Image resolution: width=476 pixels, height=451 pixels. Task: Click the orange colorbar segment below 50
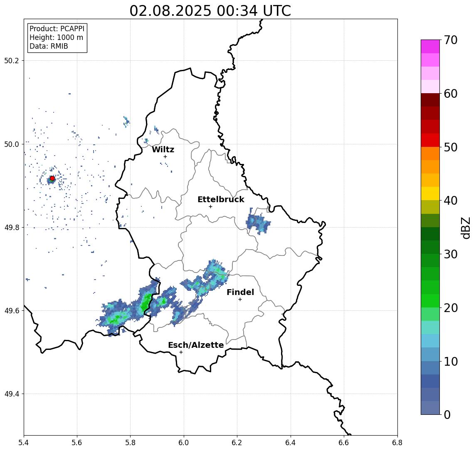(430, 154)
